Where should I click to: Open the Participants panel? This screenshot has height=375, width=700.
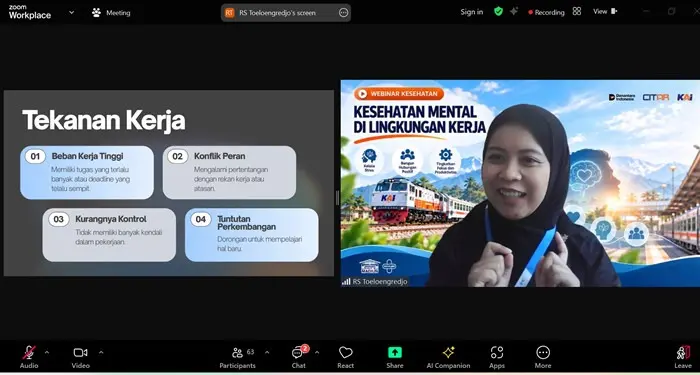click(x=238, y=358)
